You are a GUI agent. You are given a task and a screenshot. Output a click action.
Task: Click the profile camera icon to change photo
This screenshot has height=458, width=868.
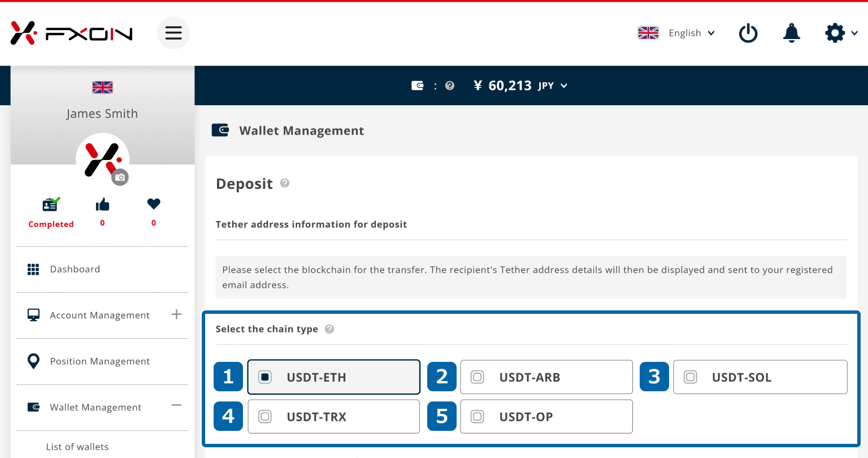pos(120,177)
